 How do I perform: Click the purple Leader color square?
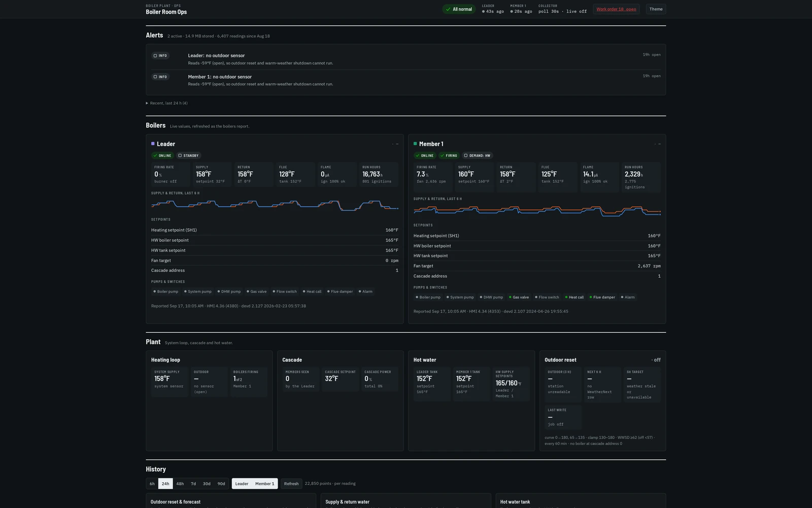click(153, 144)
